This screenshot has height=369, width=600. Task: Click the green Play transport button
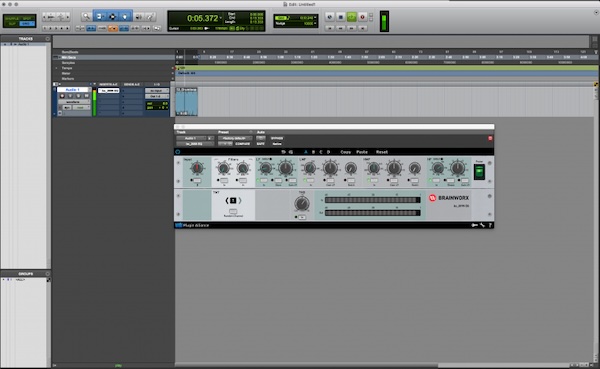tap(351, 17)
